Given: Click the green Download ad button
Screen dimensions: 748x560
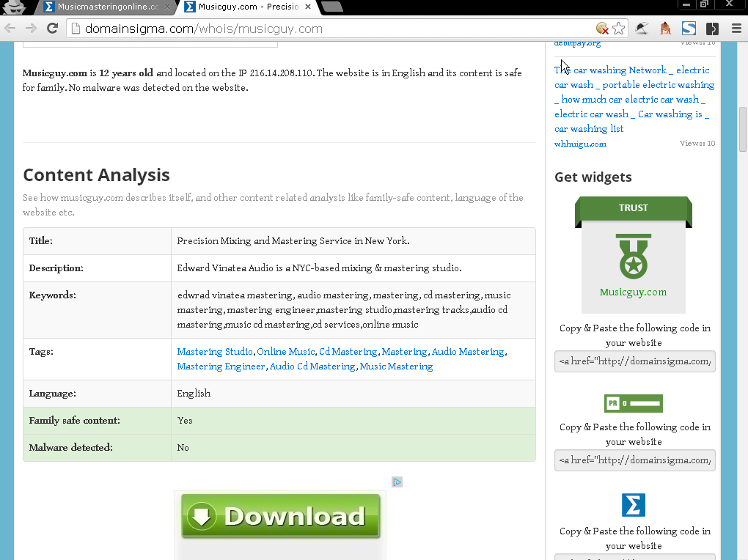Looking at the screenshot, I should pos(280,516).
